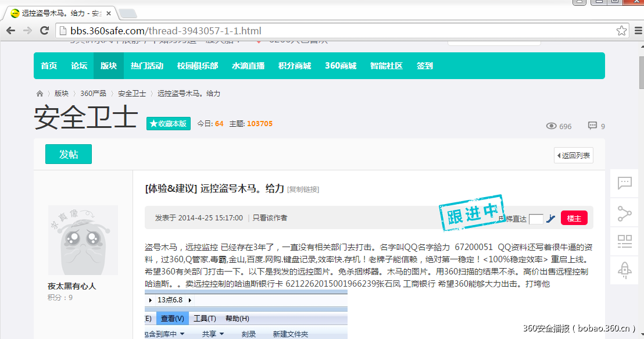Reload the page with refresh icon

44,31
